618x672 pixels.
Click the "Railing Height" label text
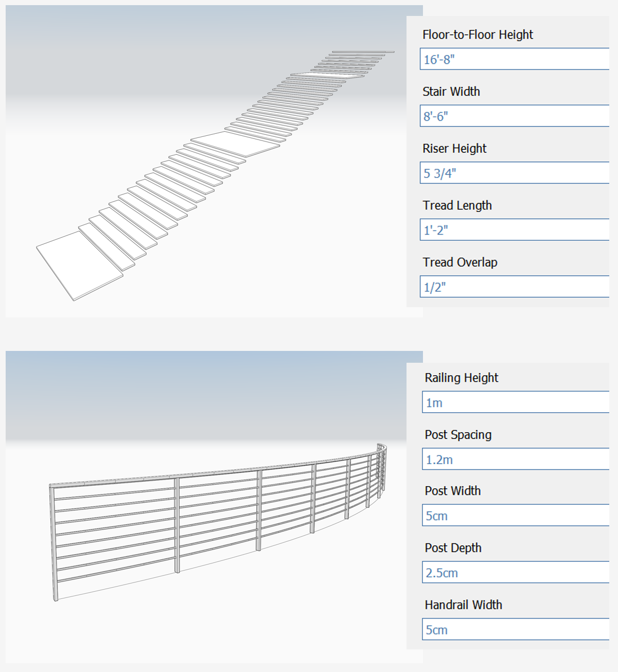point(461,378)
